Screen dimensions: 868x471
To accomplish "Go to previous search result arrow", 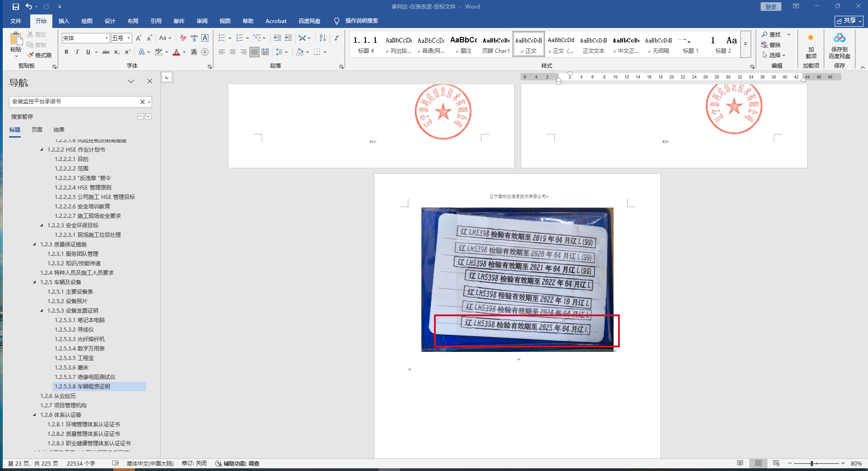I will pos(140,116).
